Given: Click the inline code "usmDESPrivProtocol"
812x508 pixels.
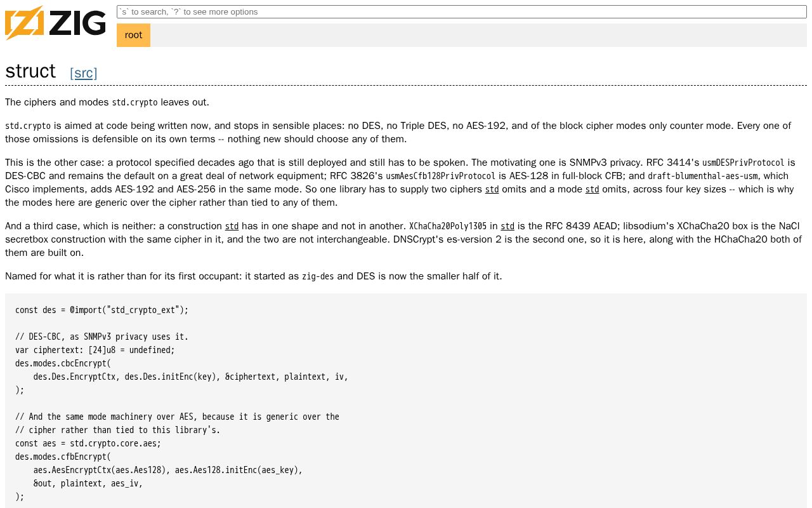Looking at the screenshot, I should click(743, 163).
